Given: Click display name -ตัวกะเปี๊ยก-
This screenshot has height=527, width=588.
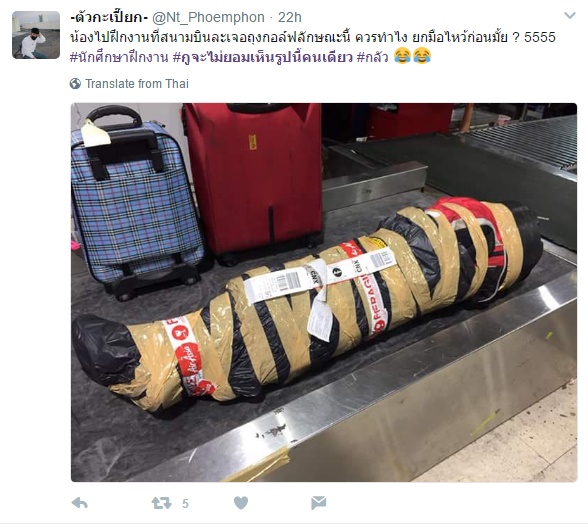Looking at the screenshot, I should tap(109, 18).
